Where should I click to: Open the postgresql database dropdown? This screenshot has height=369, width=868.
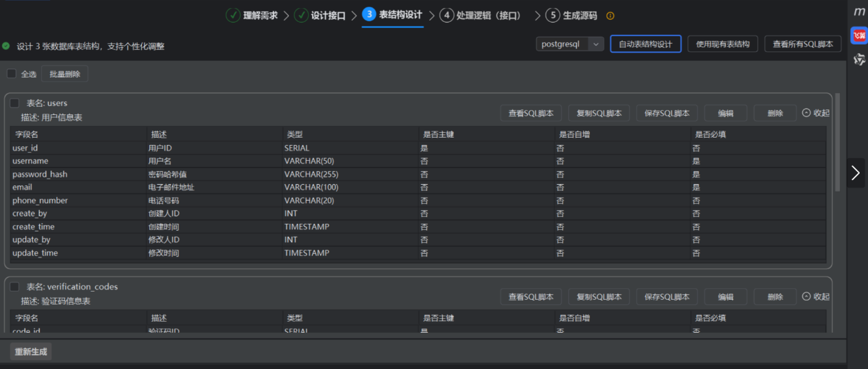point(570,44)
